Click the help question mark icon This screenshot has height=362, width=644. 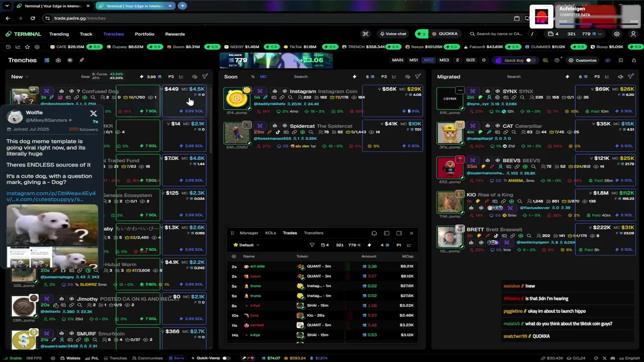click(557, 60)
